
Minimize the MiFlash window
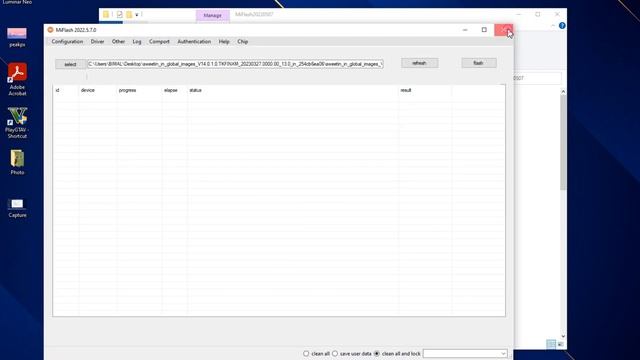465,30
